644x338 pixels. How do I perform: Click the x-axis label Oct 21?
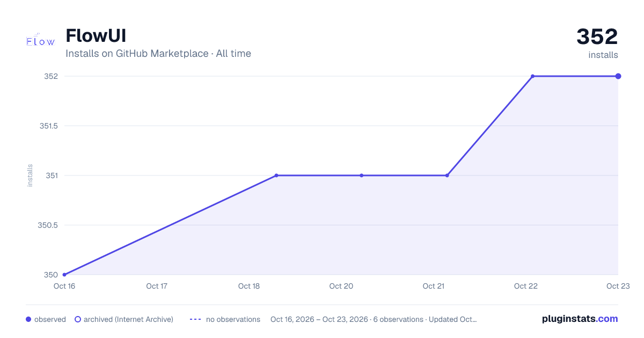point(434,286)
